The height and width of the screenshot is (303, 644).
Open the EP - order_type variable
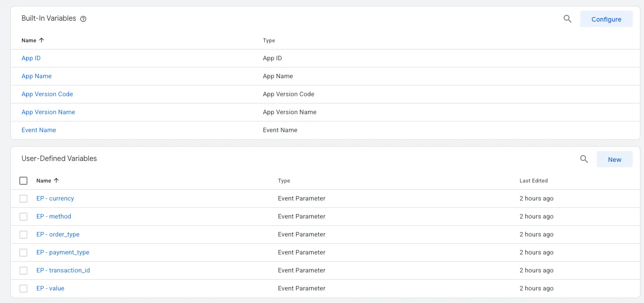[58, 234]
